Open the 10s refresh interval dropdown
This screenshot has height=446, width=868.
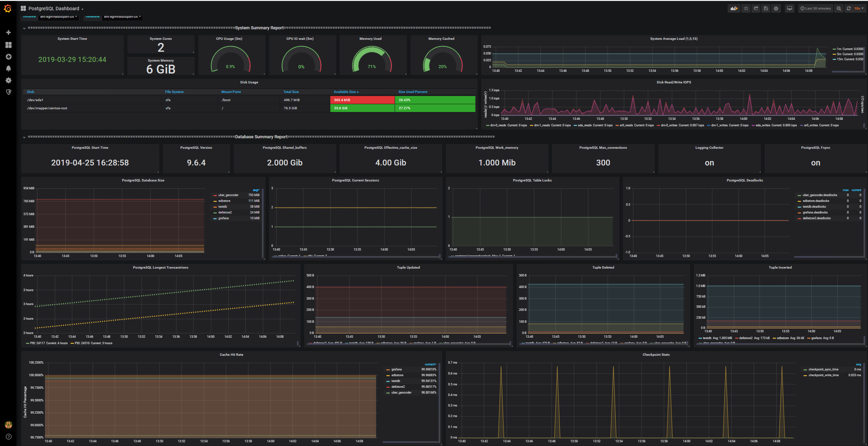[859, 9]
